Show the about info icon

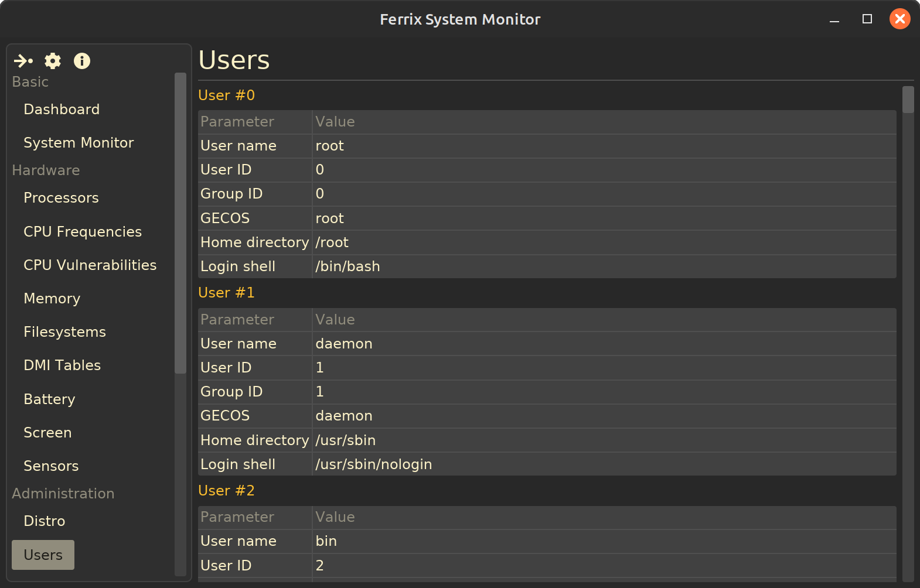point(82,61)
